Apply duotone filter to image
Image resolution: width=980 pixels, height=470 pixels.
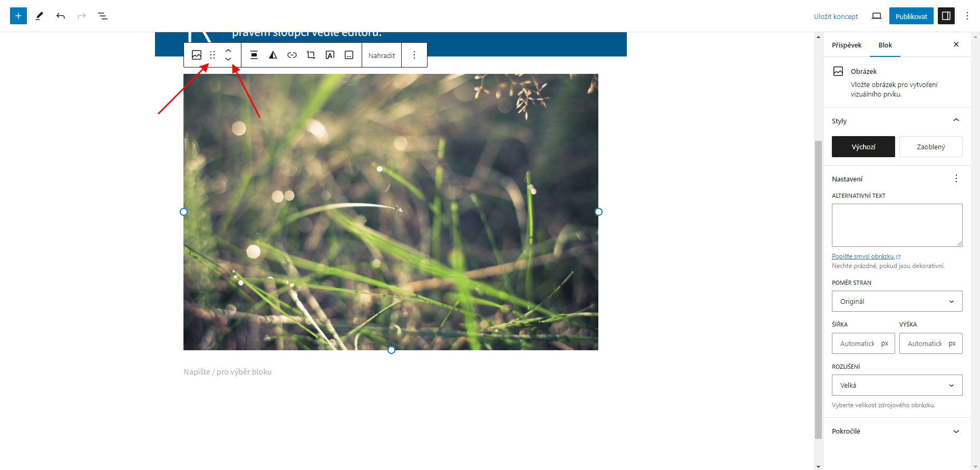273,55
